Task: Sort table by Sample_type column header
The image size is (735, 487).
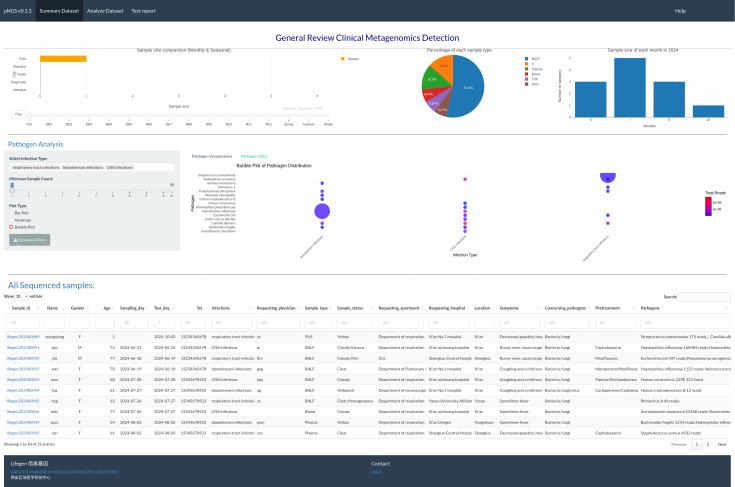Action: 316,308
